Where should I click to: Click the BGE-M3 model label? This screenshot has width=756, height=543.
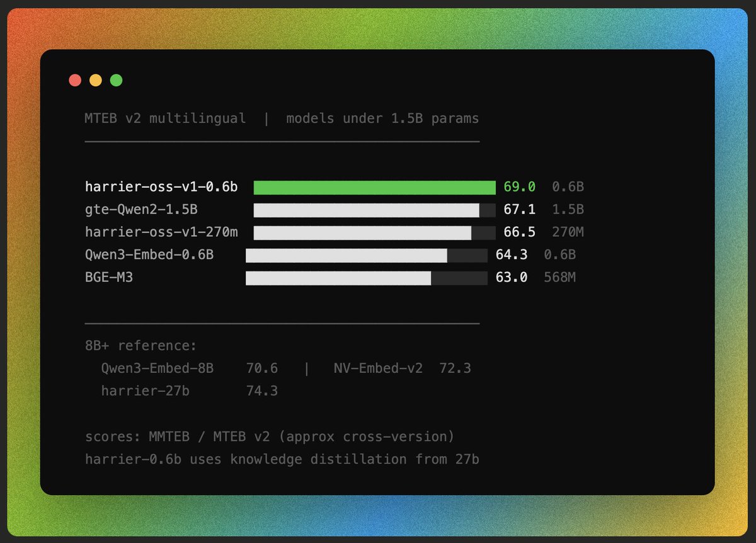click(109, 277)
